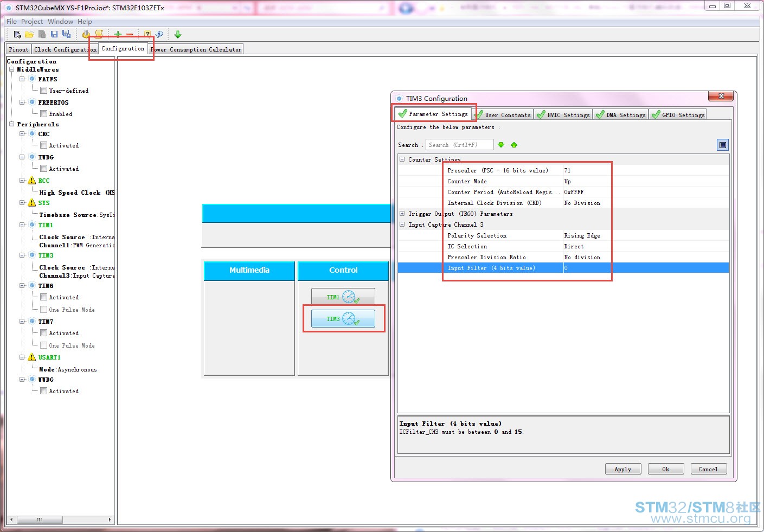Click the FATFS cube icon

click(32, 79)
